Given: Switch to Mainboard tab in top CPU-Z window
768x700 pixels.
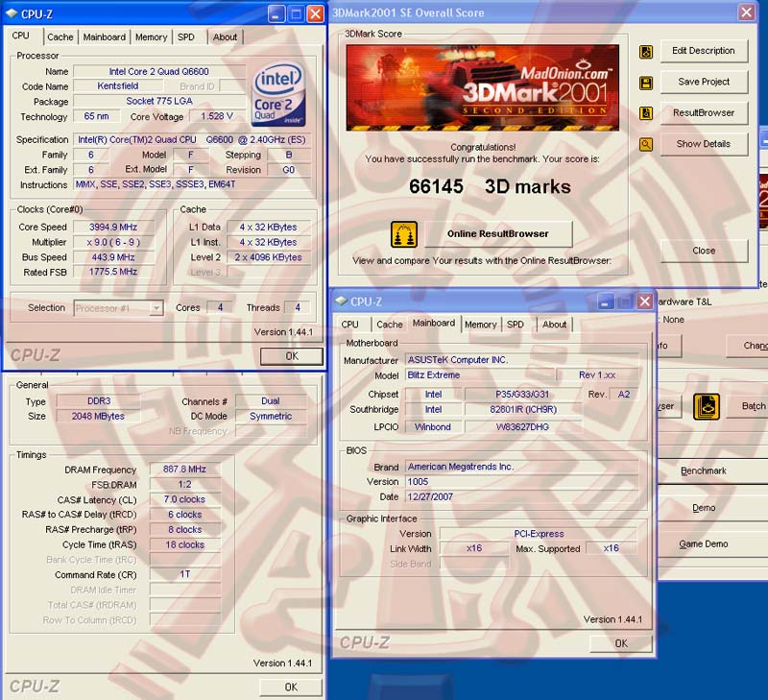Looking at the screenshot, I should 105,37.
